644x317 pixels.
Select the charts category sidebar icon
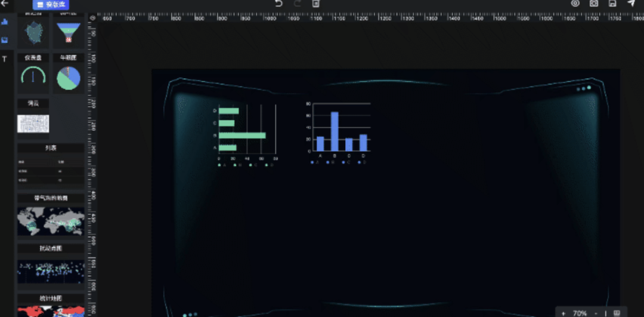point(5,21)
